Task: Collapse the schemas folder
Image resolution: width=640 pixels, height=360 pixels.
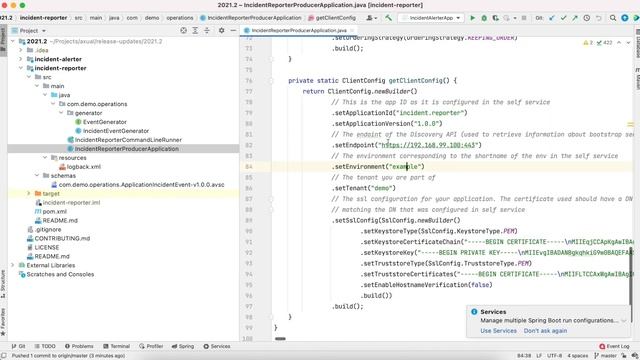Action: coord(37,176)
